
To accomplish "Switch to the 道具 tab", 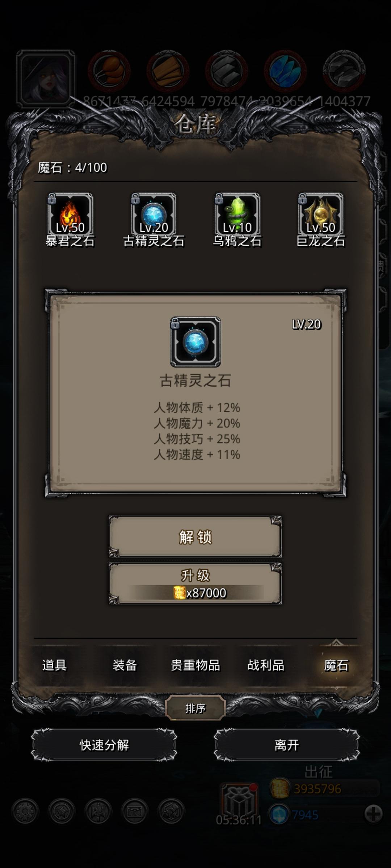I will (x=54, y=665).
